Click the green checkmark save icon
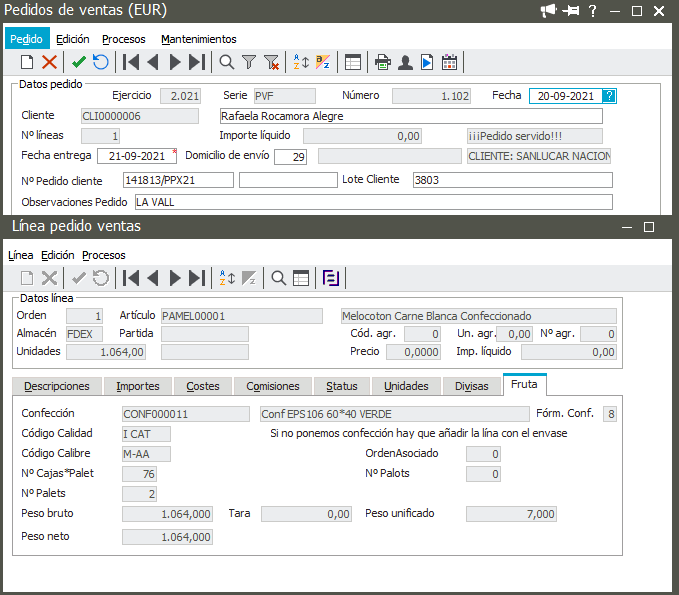The height and width of the screenshot is (595, 679). tap(79, 62)
